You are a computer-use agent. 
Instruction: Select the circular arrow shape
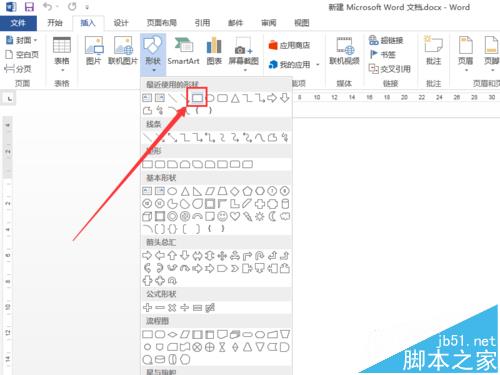[x=172, y=281]
